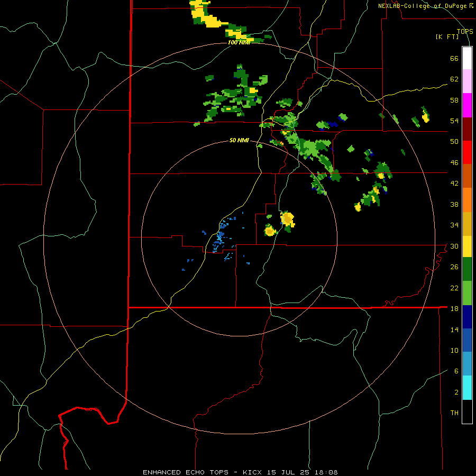Select the navy 14-18 kft legend swatch
Viewport: 476px width, 476px height.
click(467, 317)
